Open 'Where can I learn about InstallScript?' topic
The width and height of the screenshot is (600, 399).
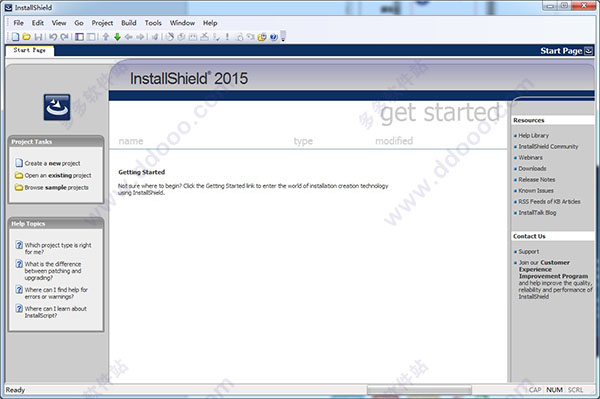[x=55, y=312]
